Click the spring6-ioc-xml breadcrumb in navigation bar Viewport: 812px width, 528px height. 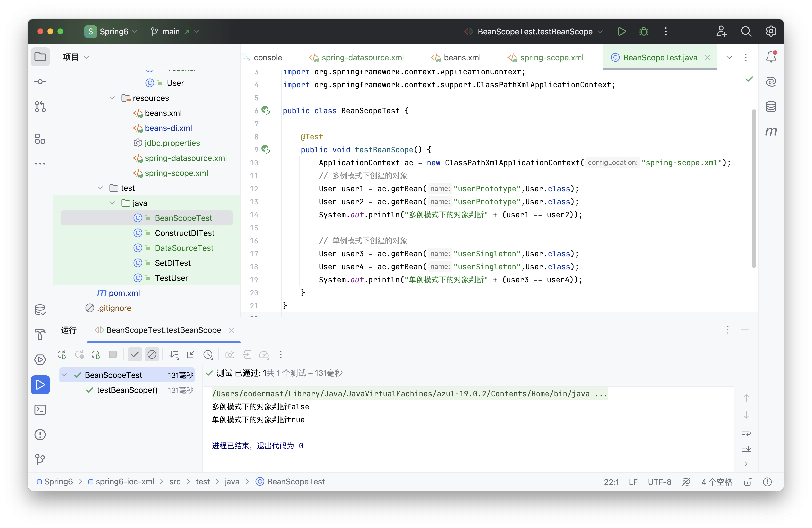point(125,481)
